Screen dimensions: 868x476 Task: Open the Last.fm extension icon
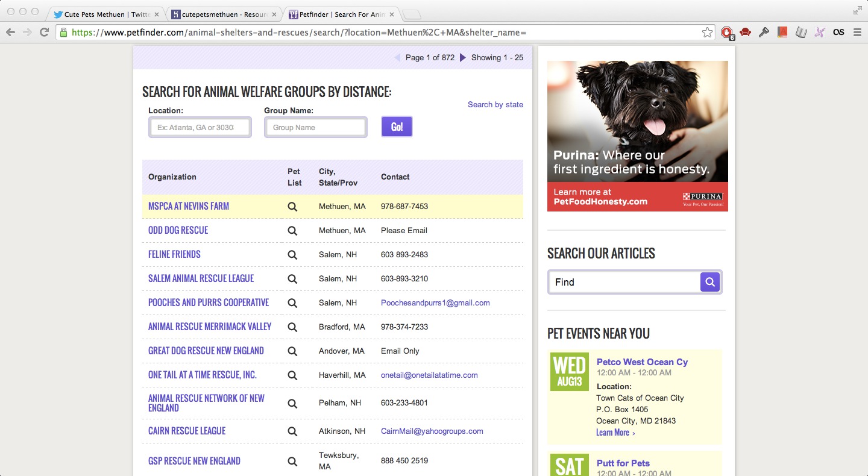pyautogui.click(x=838, y=33)
